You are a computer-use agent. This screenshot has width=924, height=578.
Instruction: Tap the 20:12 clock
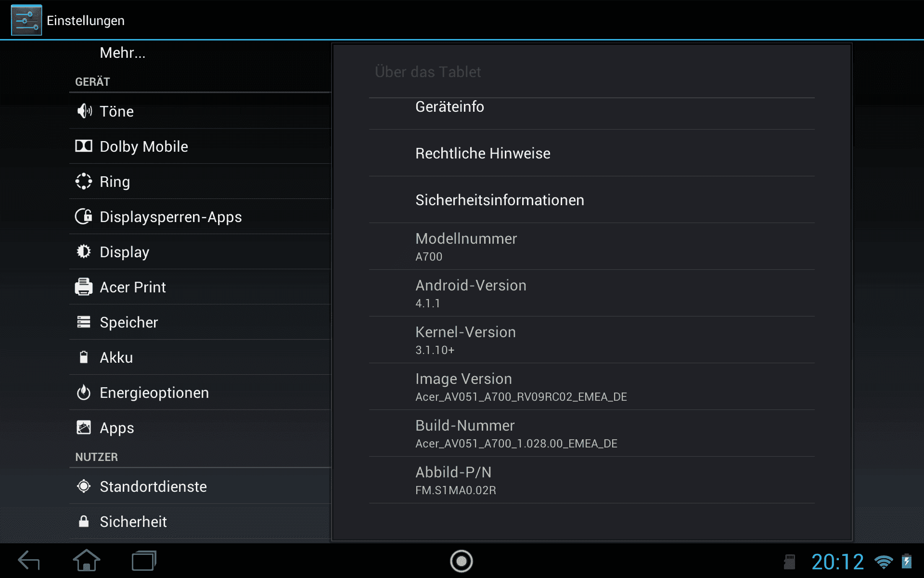tap(838, 562)
